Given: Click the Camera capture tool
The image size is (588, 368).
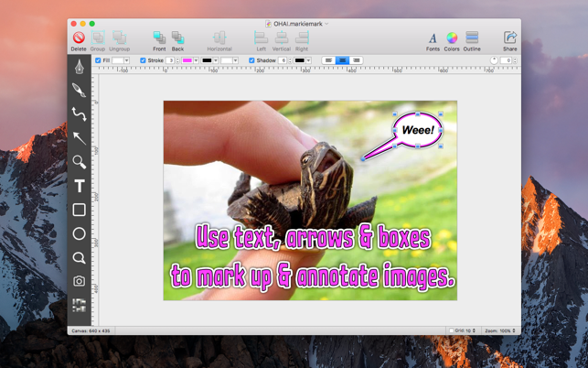Looking at the screenshot, I should pos(80,281).
